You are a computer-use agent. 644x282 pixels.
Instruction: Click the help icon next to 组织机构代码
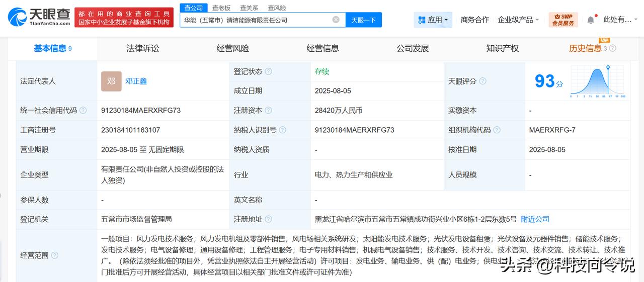[x=497, y=130]
